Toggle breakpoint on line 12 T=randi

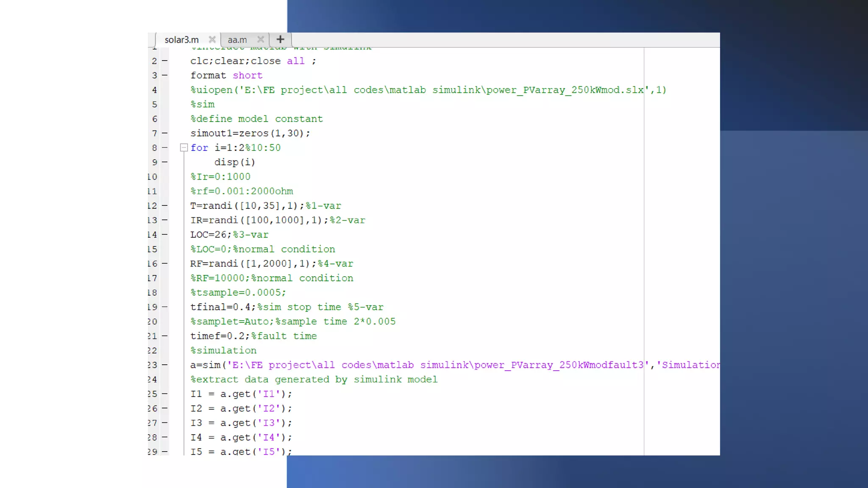click(x=165, y=206)
